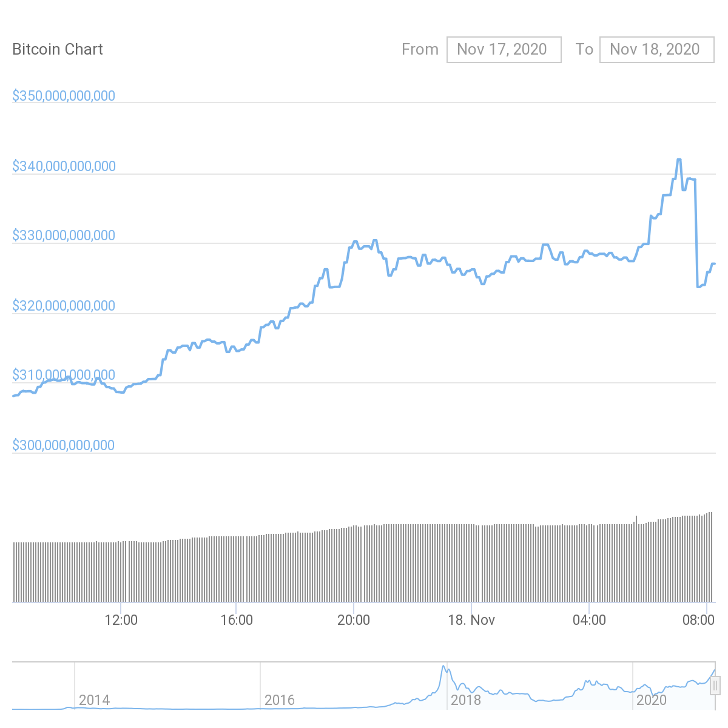Click the 2020 label in the navigator
Image resolution: width=728 pixels, height=728 pixels.
tap(652, 700)
